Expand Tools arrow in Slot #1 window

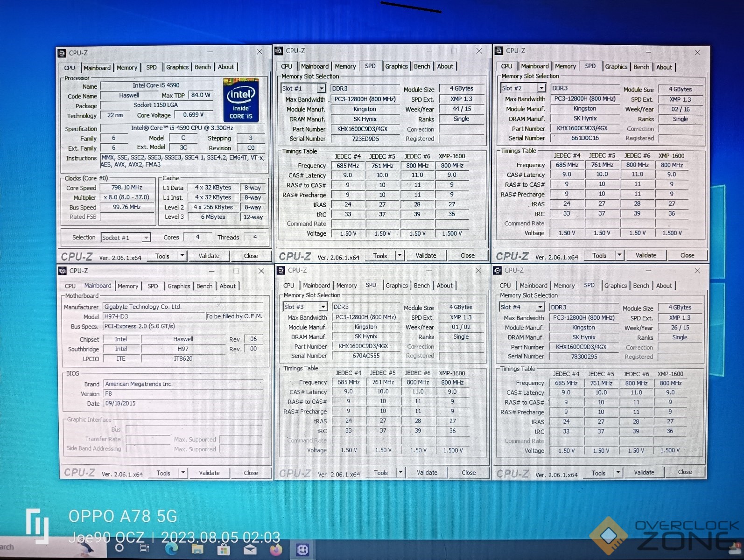(x=400, y=255)
